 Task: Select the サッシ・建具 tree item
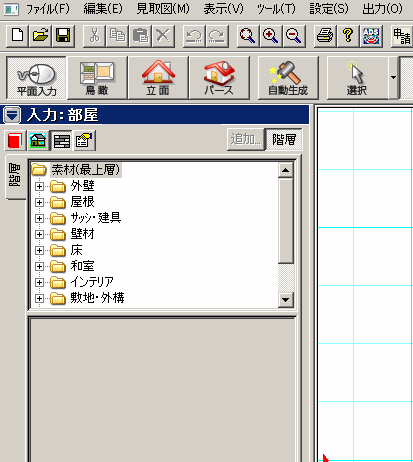coord(96,218)
